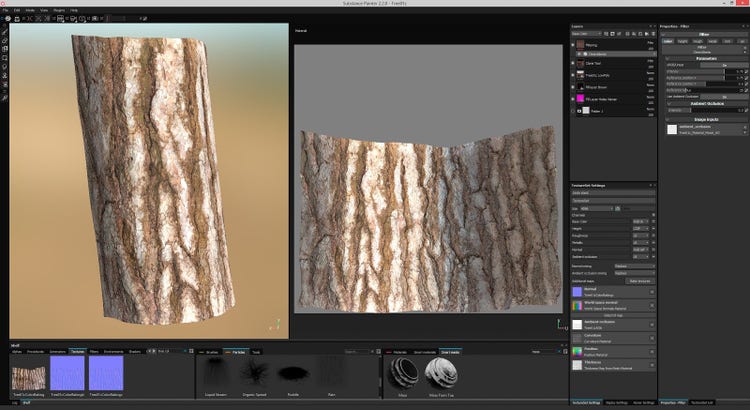The height and width of the screenshot is (410, 750).
Task: Switch to the Textures shelf tab
Action: coord(77,352)
